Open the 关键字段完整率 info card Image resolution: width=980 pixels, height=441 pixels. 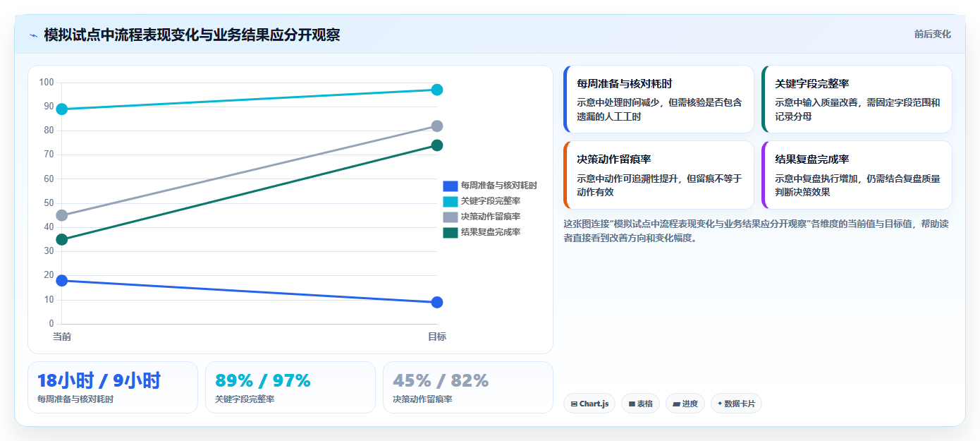coord(857,99)
